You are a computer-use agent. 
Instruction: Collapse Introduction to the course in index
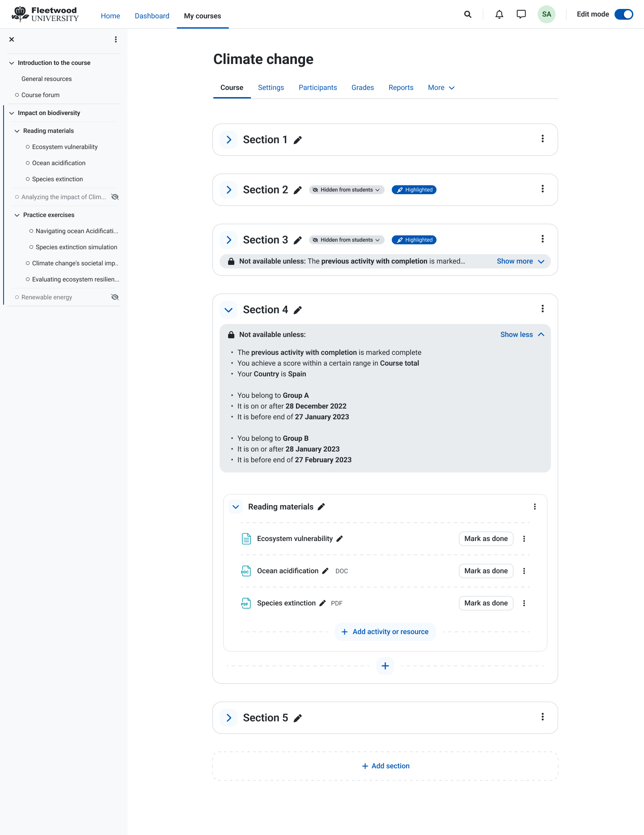tap(12, 63)
